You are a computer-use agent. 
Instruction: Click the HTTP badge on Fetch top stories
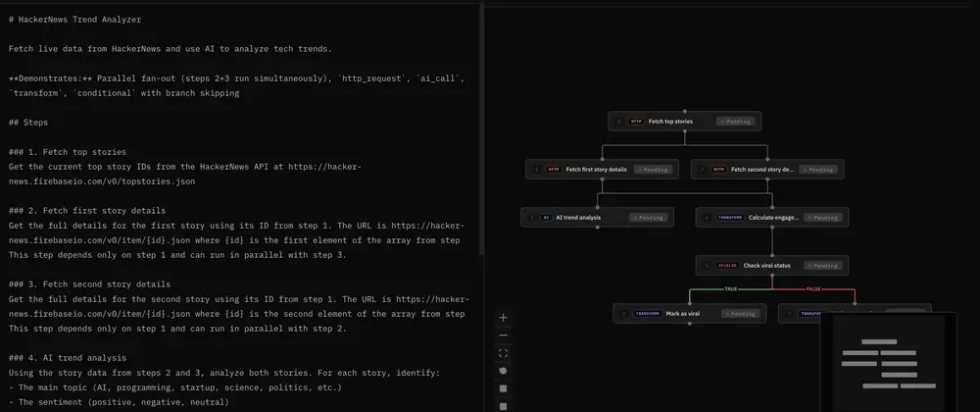(636, 122)
